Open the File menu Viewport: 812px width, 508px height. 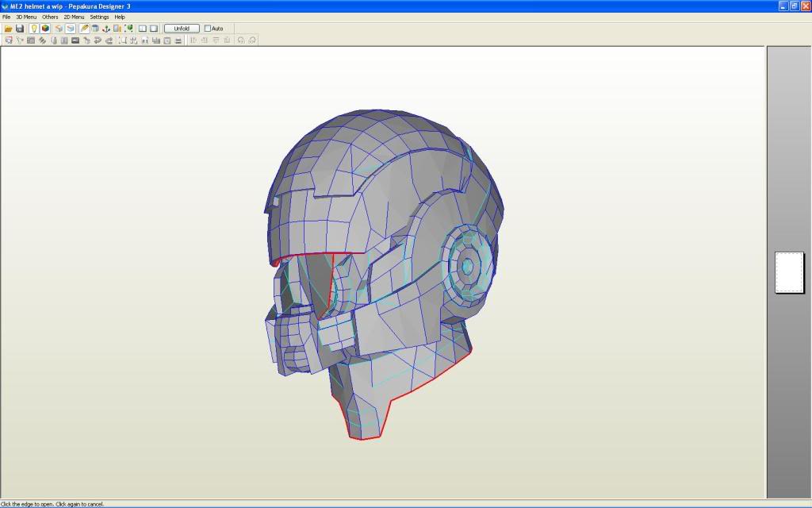[x=6, y=17]
